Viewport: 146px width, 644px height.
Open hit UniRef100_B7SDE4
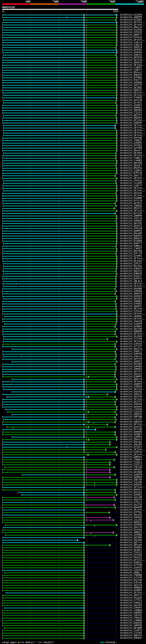pyautogui.click(x=131, y=20)
